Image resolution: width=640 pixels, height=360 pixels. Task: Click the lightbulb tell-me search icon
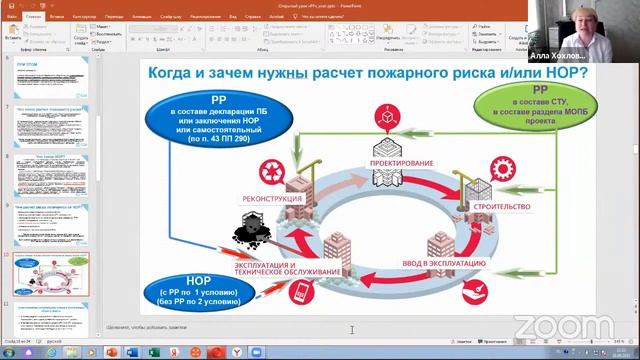click(x=295, y=17)
